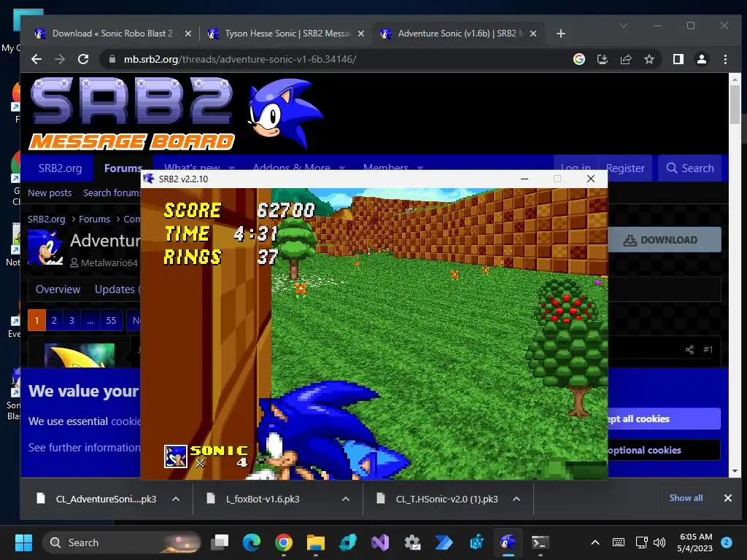Close the Download Sonic Robo Blast 2 tab

188,34
